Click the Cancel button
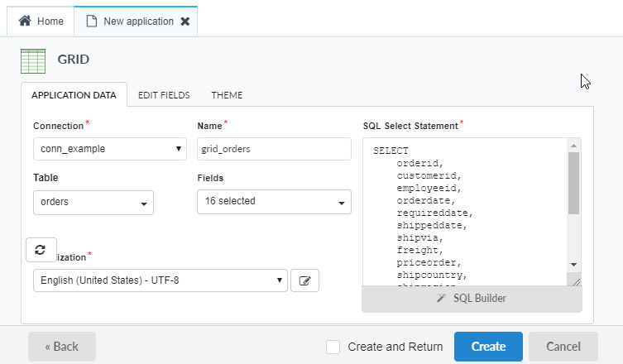The image size is (623, 364). 563,347
